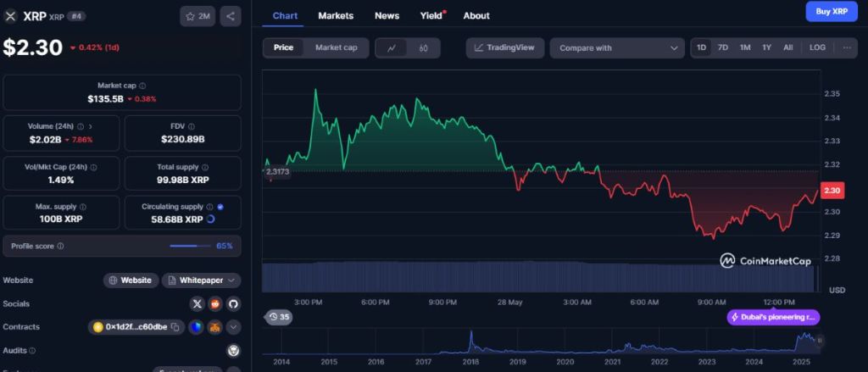
Task: Open chart more options ellipsis
Action: pyautogui.click(x=847, y=47)
